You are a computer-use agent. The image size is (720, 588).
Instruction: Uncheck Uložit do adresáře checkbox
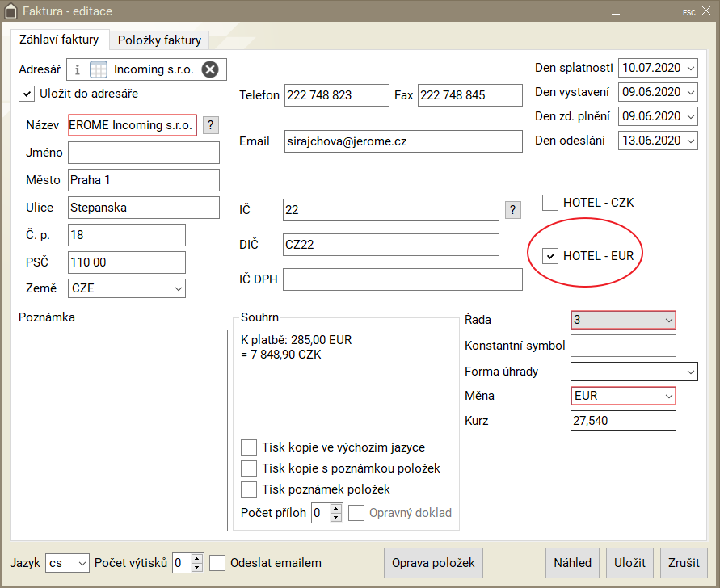27,94
